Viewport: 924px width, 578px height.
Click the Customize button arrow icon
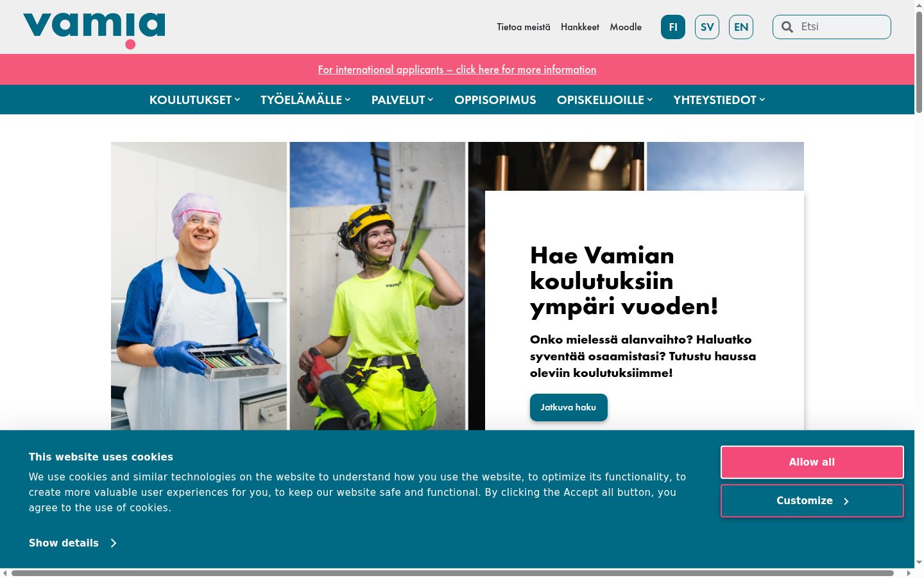pos(846,501)
